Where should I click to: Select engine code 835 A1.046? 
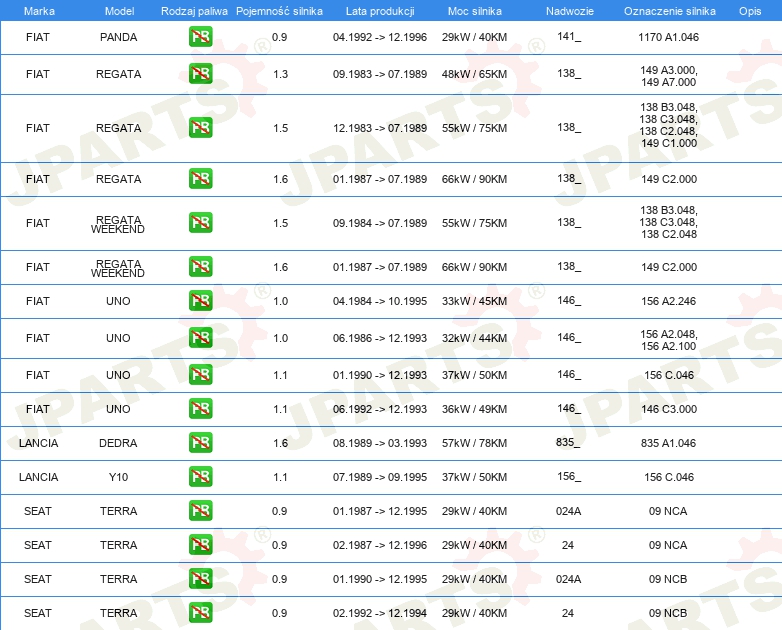(x=668, y=443)
